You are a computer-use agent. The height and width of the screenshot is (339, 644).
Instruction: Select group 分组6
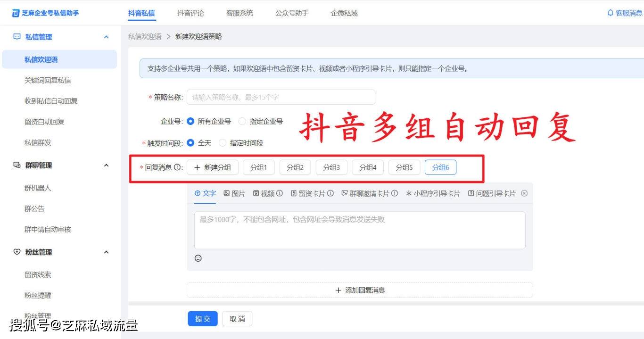[x=440, y=167]
